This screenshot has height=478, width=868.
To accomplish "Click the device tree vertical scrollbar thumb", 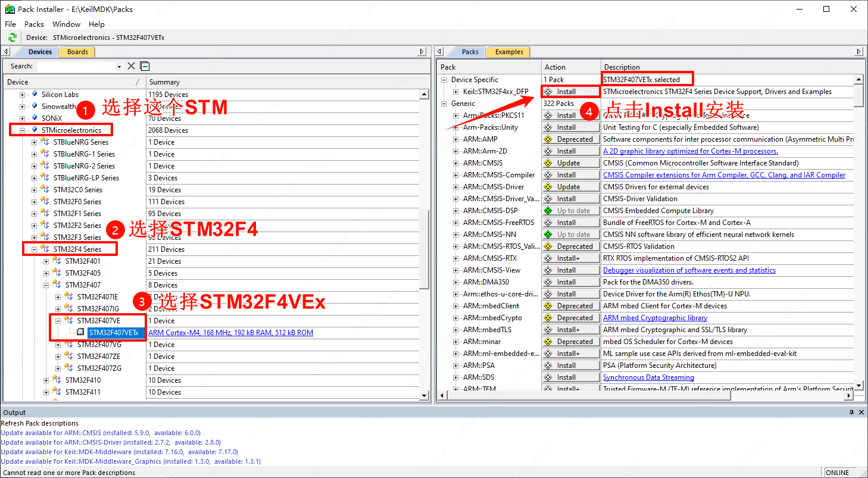I will coord(424,250).
